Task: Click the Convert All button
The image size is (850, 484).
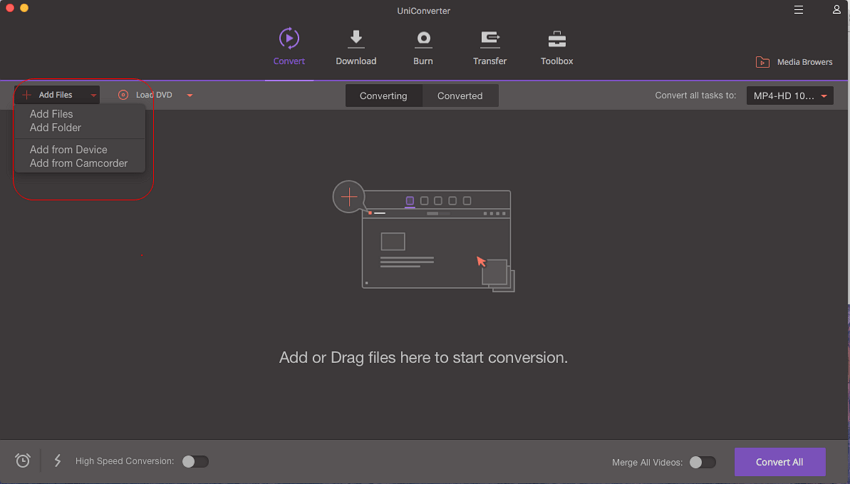Action: pos(780,462)
